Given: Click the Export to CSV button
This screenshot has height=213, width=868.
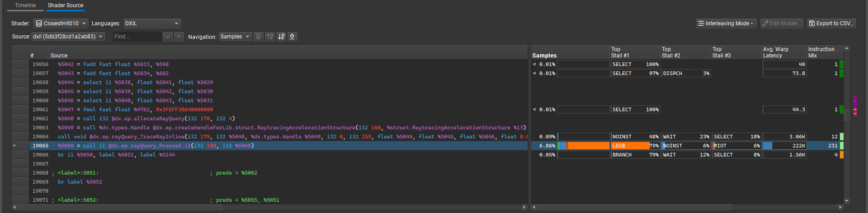Looking at the screenshot, I should (x=831, y=24).
